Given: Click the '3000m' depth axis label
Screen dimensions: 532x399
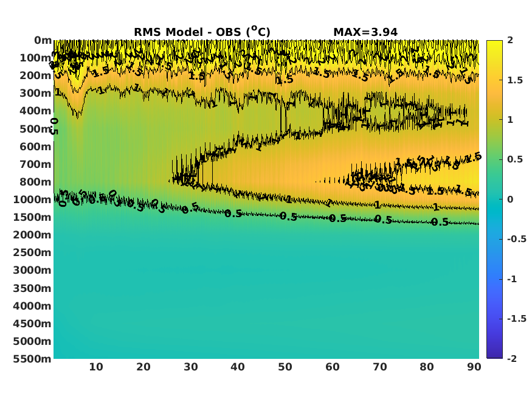Looking at the screenshot, I should coord(32,270).
